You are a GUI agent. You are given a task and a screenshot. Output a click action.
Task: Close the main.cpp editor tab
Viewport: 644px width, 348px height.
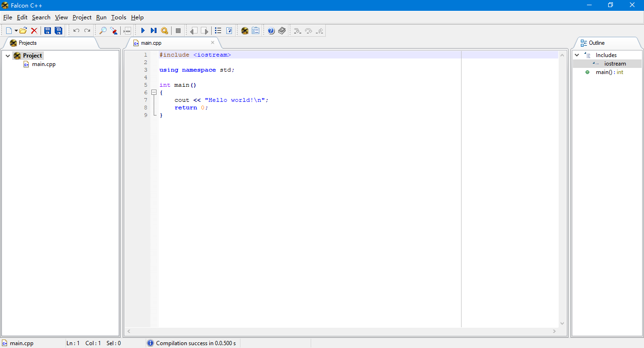212,42
